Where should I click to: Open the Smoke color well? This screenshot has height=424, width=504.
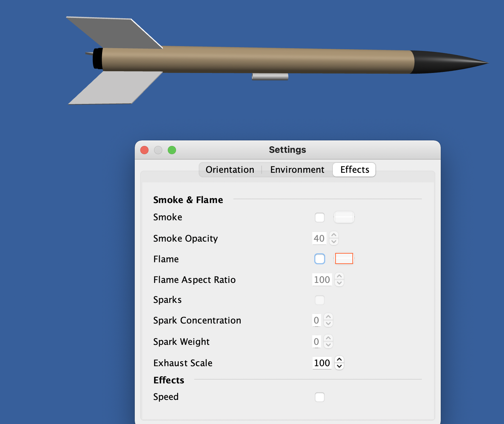[x=344, y=217]
